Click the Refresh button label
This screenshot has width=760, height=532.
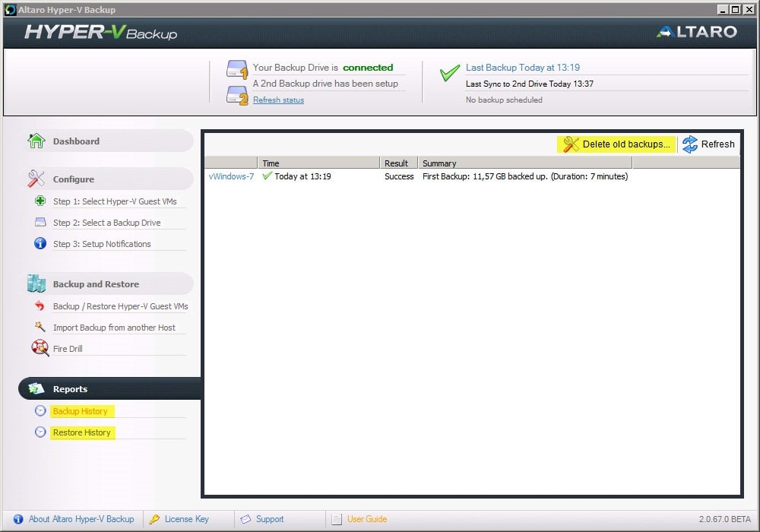coord(718,144)
